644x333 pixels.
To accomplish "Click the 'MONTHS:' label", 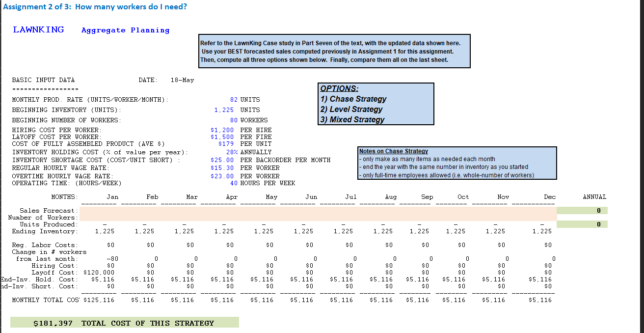I will 65,197.
